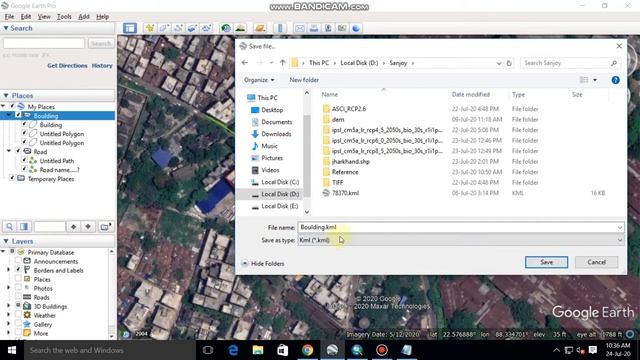Enable the Announcements layer checkbox
The height and width of the screenshot is (360, 640).
[x=18, y=261]
